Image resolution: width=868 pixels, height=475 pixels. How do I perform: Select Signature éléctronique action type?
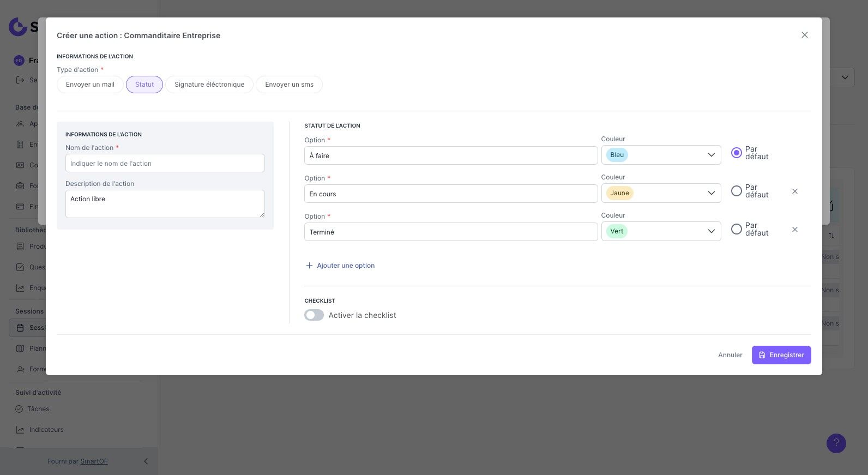[x=209, y=85]
